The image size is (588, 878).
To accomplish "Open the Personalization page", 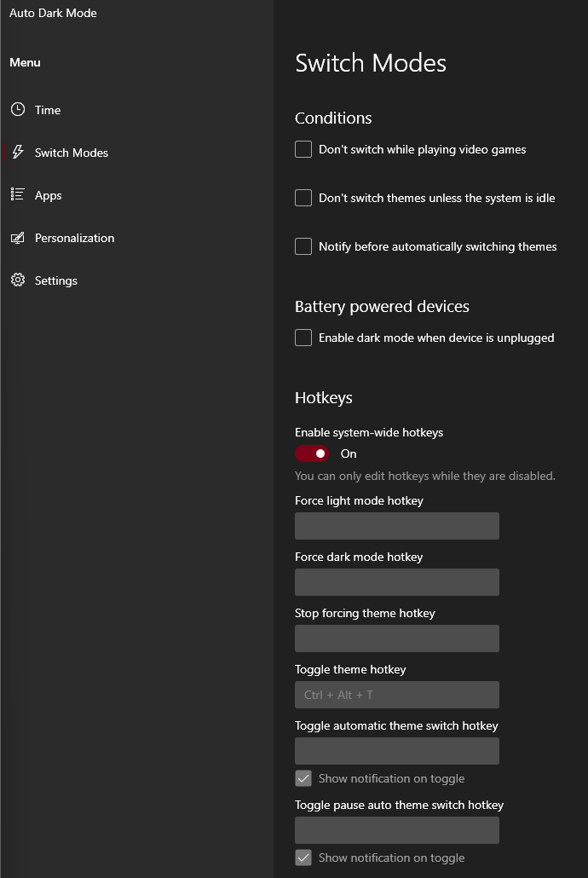I will [74, 238].
